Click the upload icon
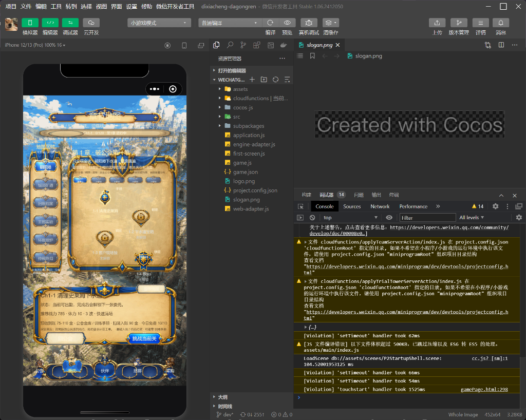 click(437, 23)
